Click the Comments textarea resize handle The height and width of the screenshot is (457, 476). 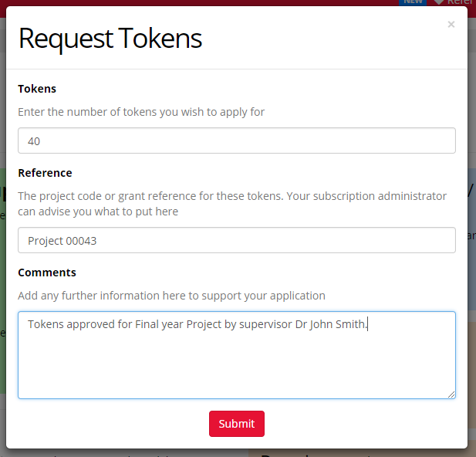point(451,394)
